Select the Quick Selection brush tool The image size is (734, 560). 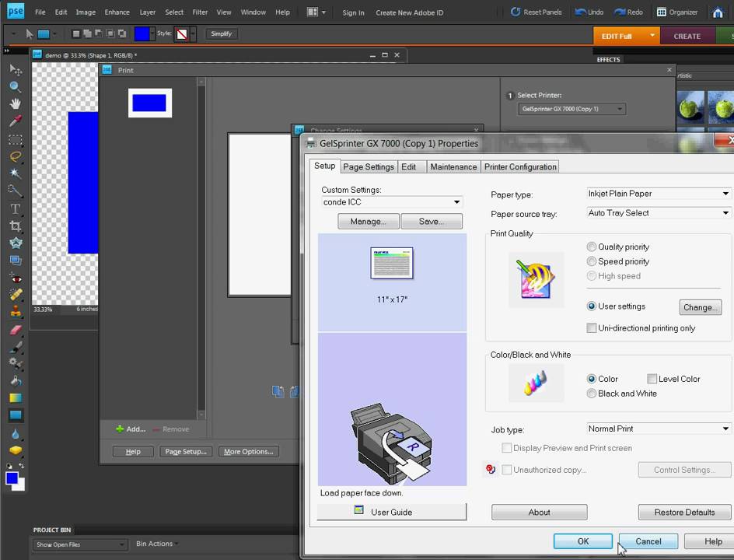click(16, 191)
